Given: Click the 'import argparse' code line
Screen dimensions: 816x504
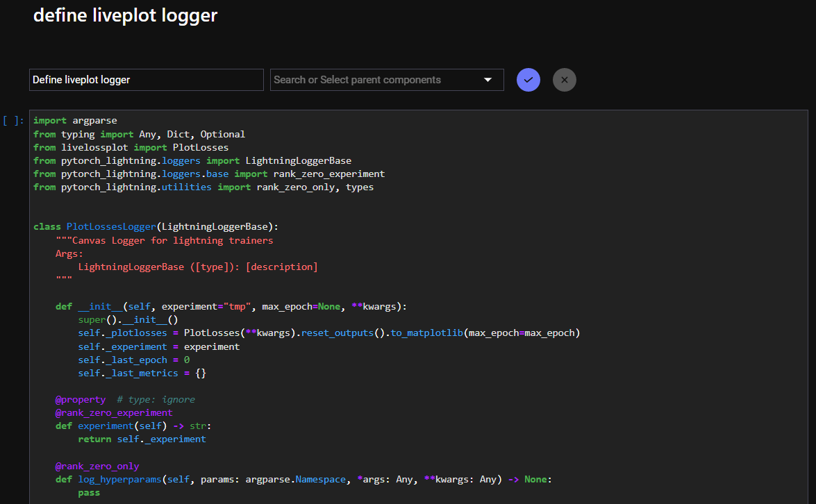Looking at the screenshot, I should (x=75, y=121).
